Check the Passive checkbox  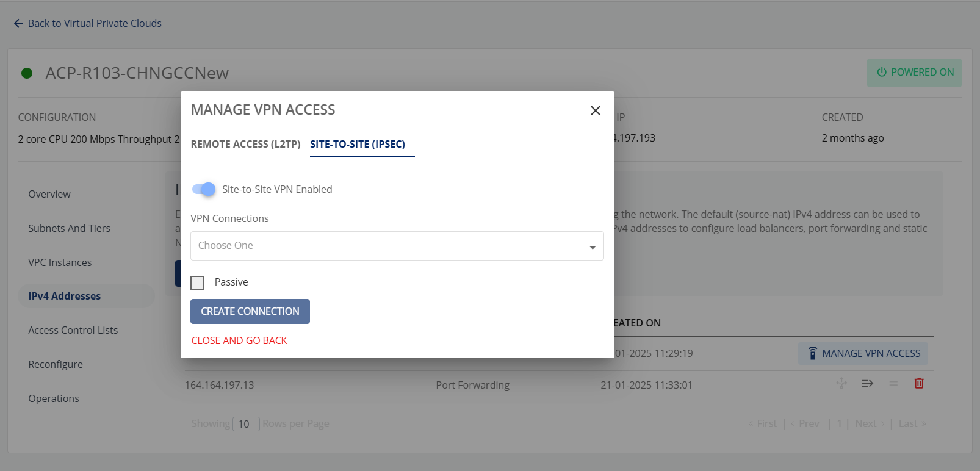tap(198, 282)
